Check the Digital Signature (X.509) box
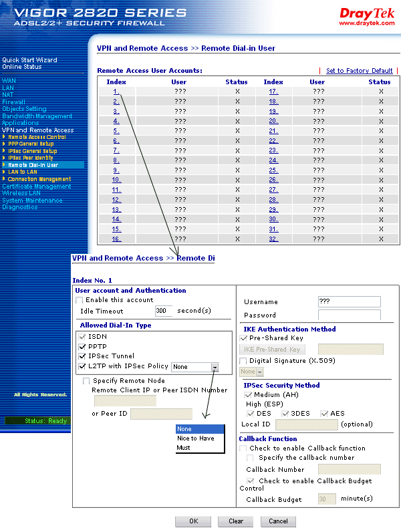 [243, 361]
